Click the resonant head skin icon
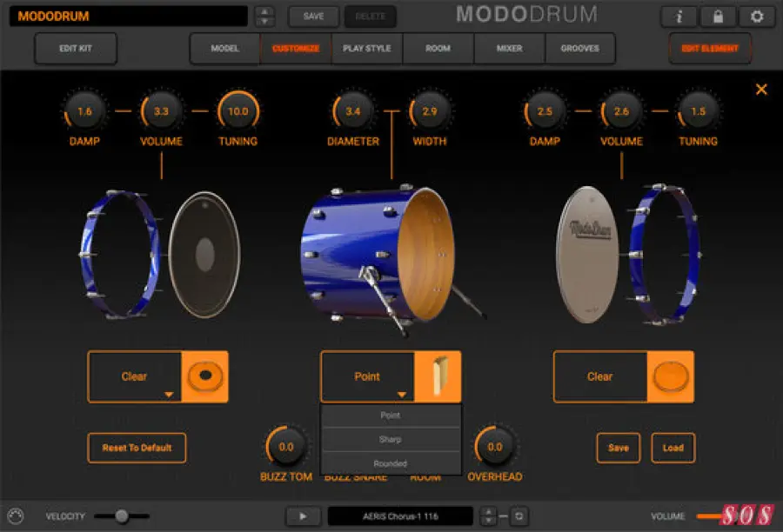This screenshot has height=532, width=783. (671, 376)
